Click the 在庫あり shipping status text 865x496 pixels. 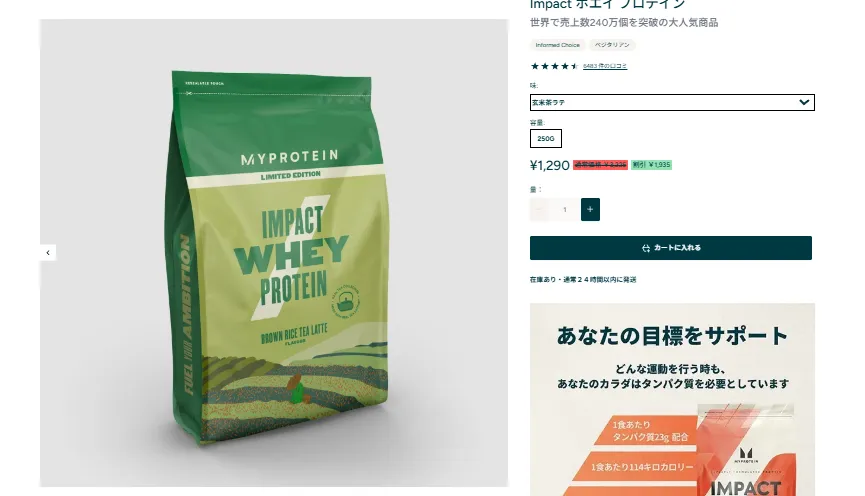pos(583,280)
